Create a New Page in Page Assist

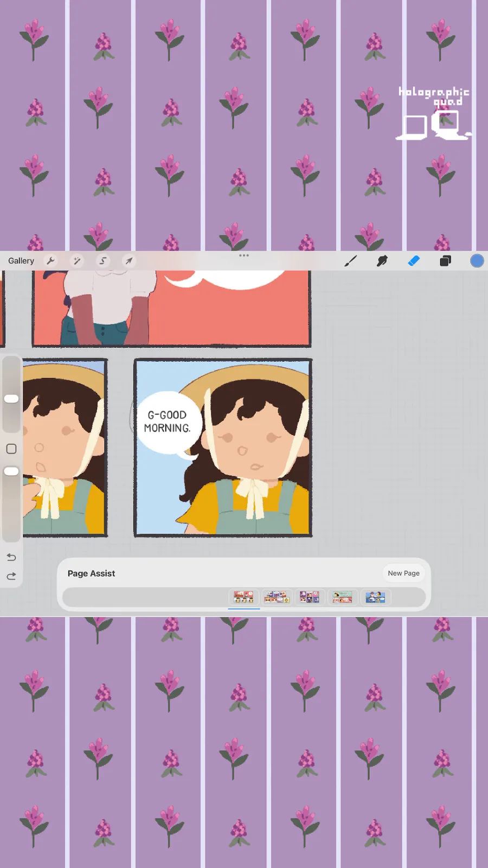click(403, 573)
